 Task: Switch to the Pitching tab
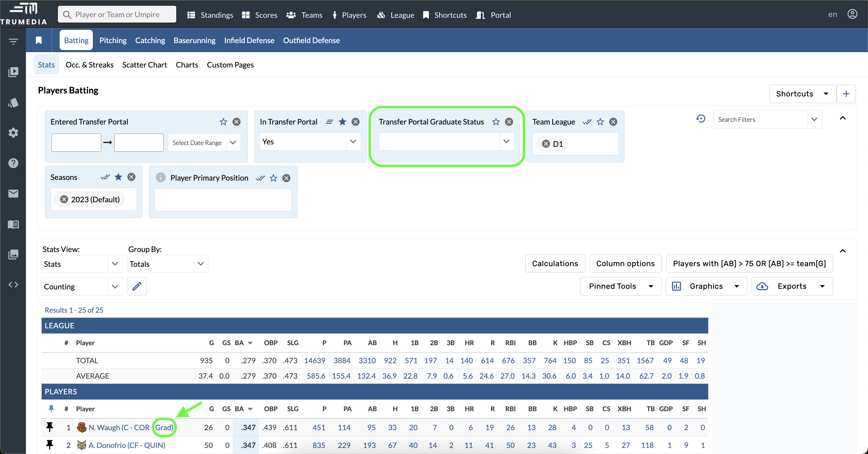click(113, 40)
